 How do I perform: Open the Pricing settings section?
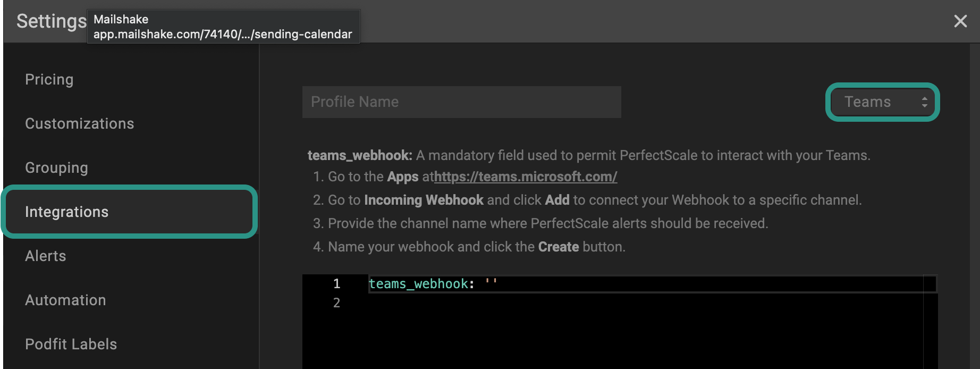click(49, 80)
